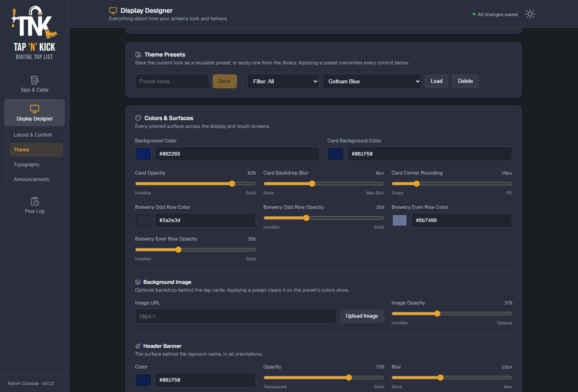Click the Colors & Surfaces palette icon
The height and width of the screenshot is (392, 578).
138,118
